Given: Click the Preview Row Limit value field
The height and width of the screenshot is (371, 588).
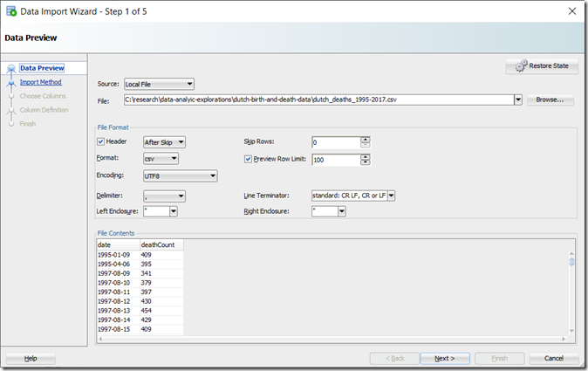Looking at the screenshot, I should click(336, 160).
